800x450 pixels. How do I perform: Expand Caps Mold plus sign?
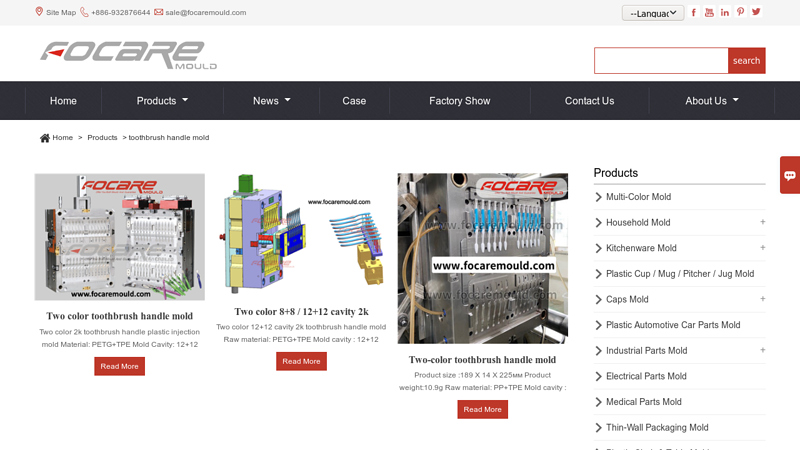762,299
